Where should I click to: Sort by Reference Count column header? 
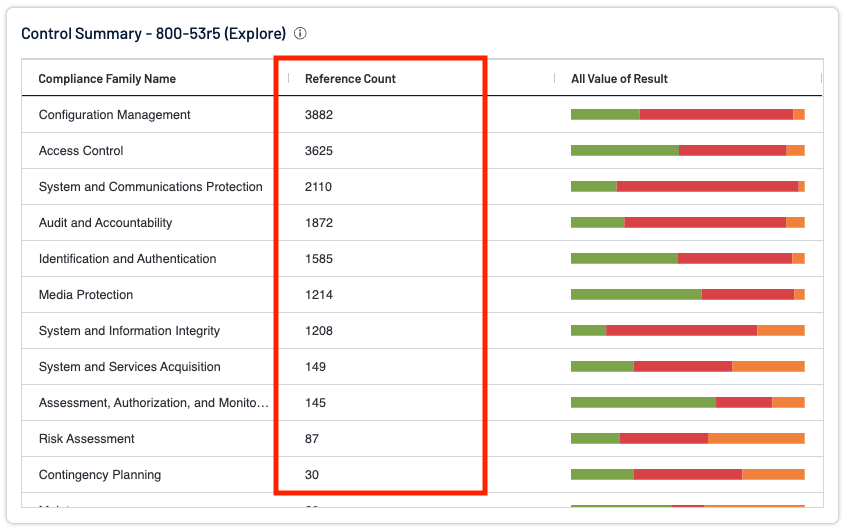350,79
